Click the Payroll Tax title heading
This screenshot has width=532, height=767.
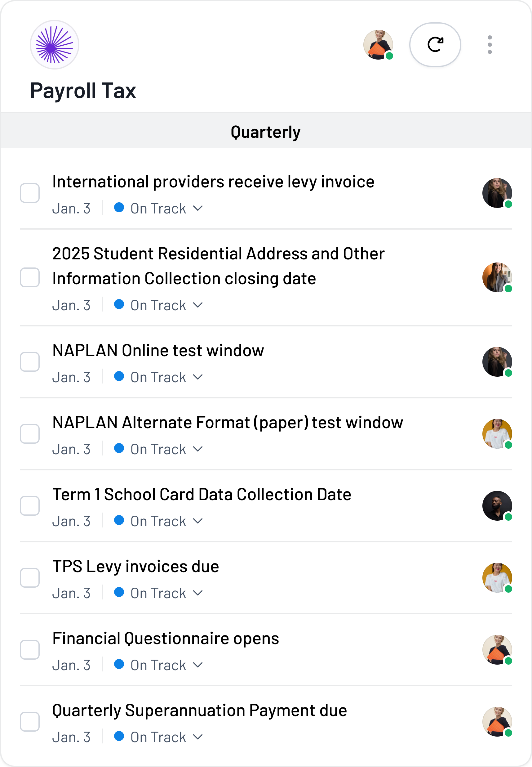click(83, 91)
